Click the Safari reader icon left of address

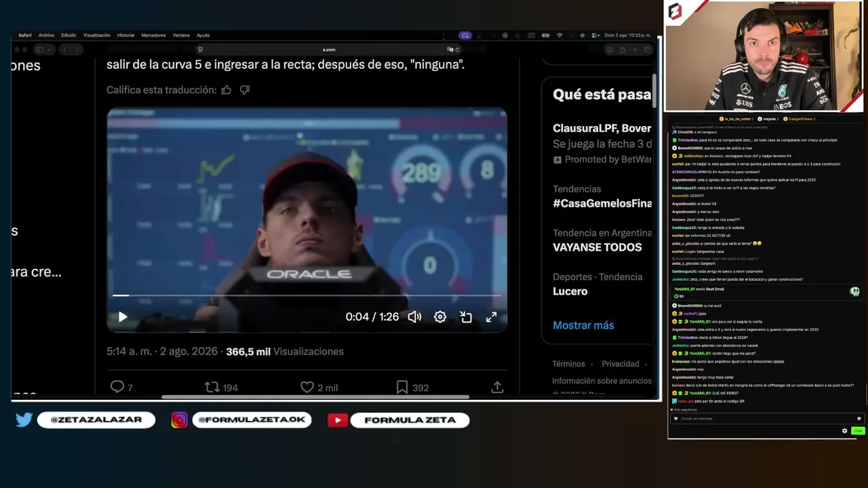(200, 49)
